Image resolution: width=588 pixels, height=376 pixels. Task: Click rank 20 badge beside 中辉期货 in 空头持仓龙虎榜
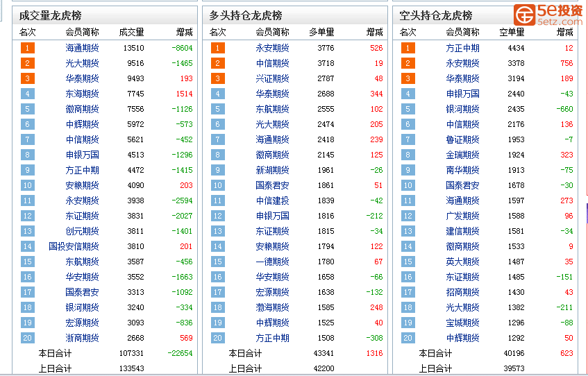click(x=408, y=338)
